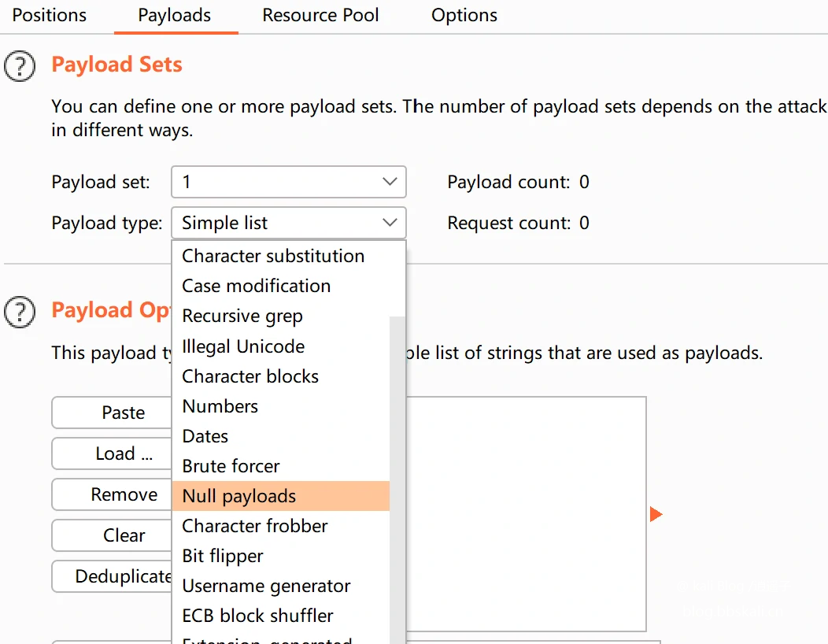Viewport: 828px width, 644px height.
Task: Click the Paste button
Action: [113, 413]
